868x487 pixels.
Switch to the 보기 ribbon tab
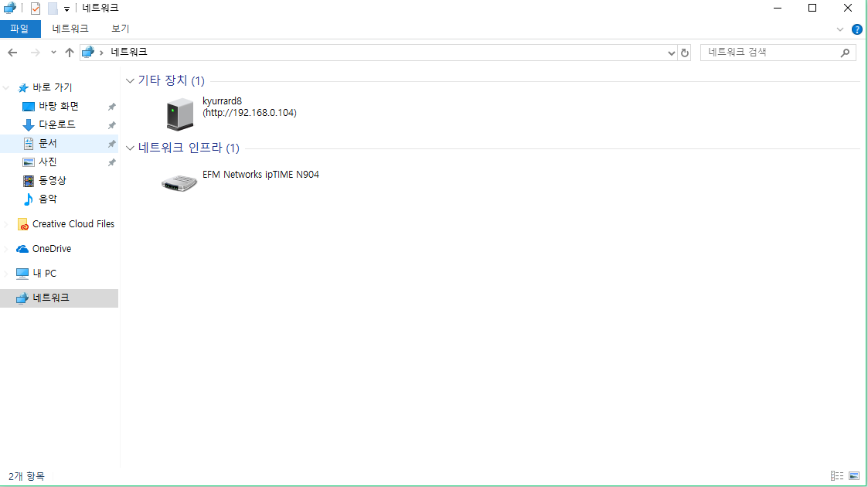[x=120, y=29]
